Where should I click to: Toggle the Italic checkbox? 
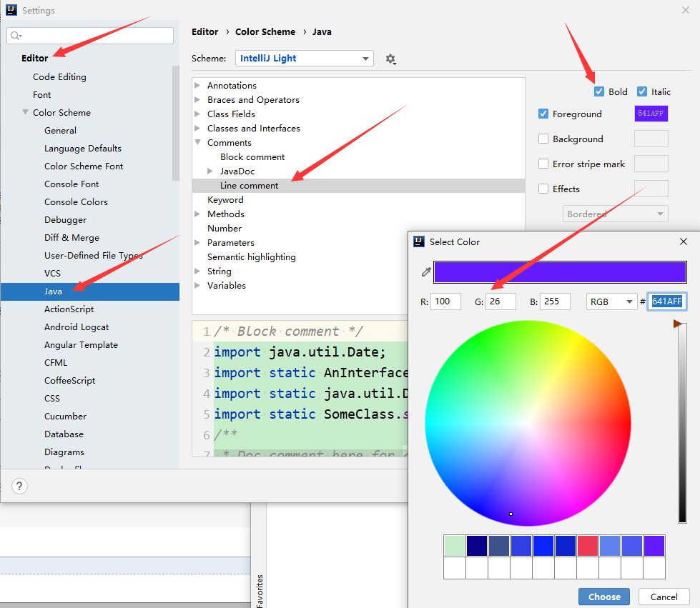coord(642,91)
